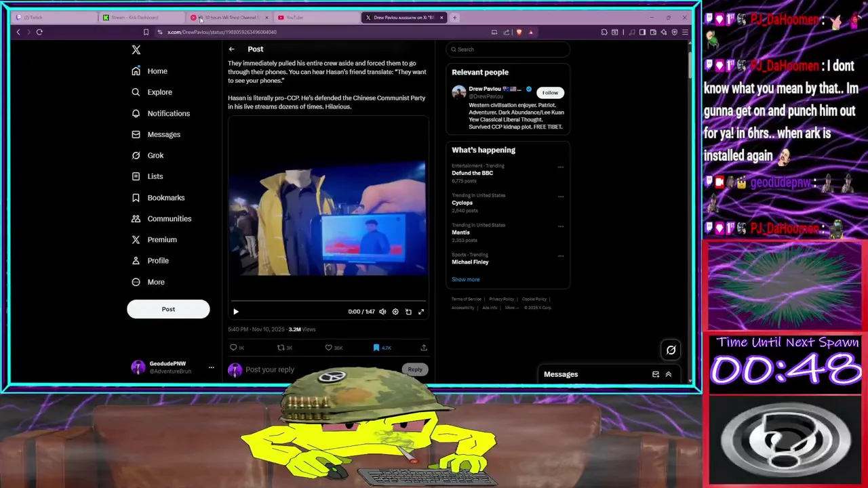Open GeodudePNW account options menu
Screen dimensions: 868x488
pos(211,367)
